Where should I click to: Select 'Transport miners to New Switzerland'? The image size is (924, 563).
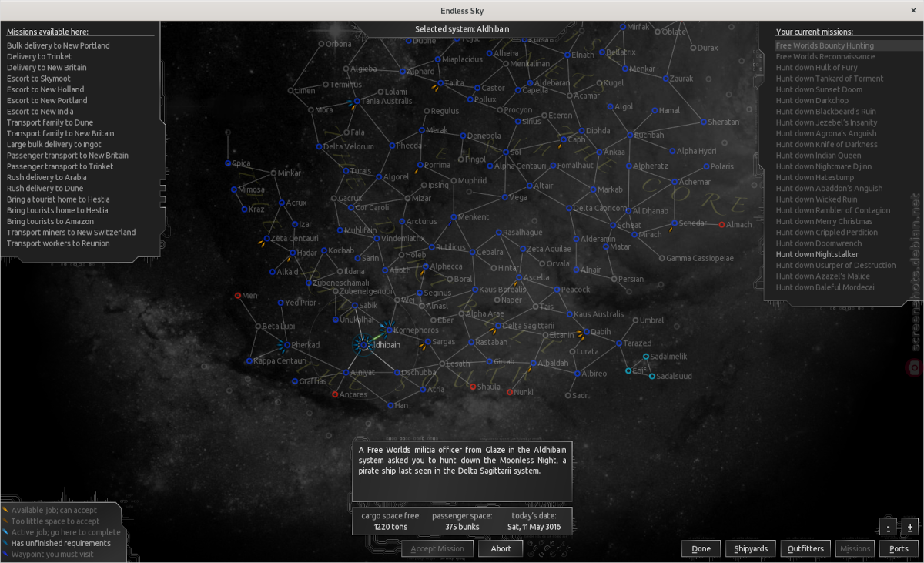pyautogui.click(x=71, y=232)
